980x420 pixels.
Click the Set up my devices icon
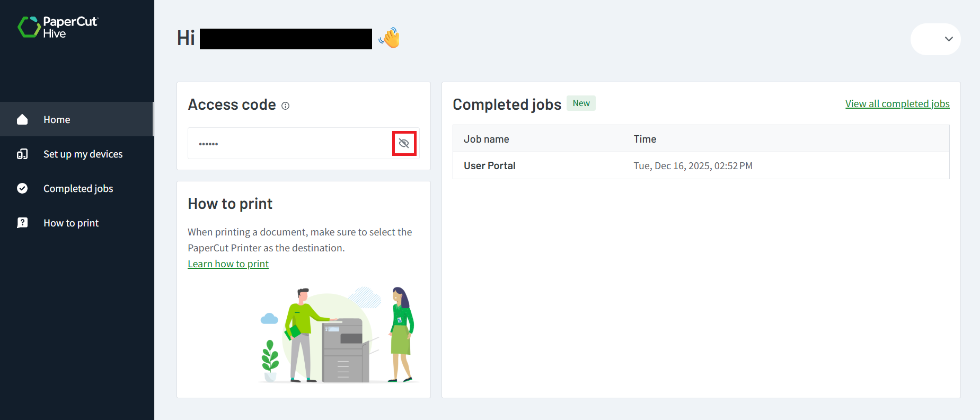[x=22, y=154]
